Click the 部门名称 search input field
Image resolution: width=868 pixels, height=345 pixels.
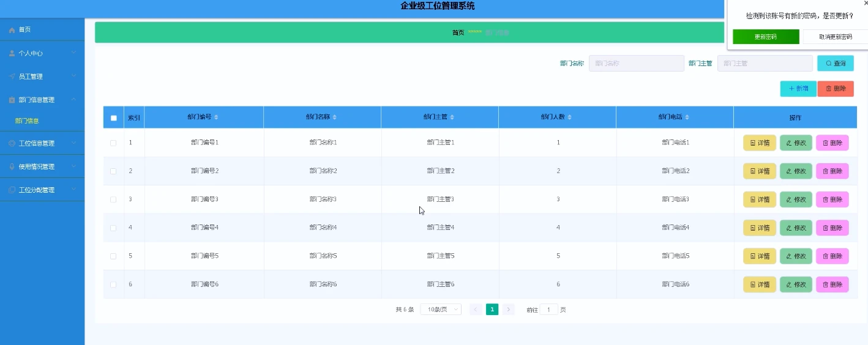click(x=637, y=63)
